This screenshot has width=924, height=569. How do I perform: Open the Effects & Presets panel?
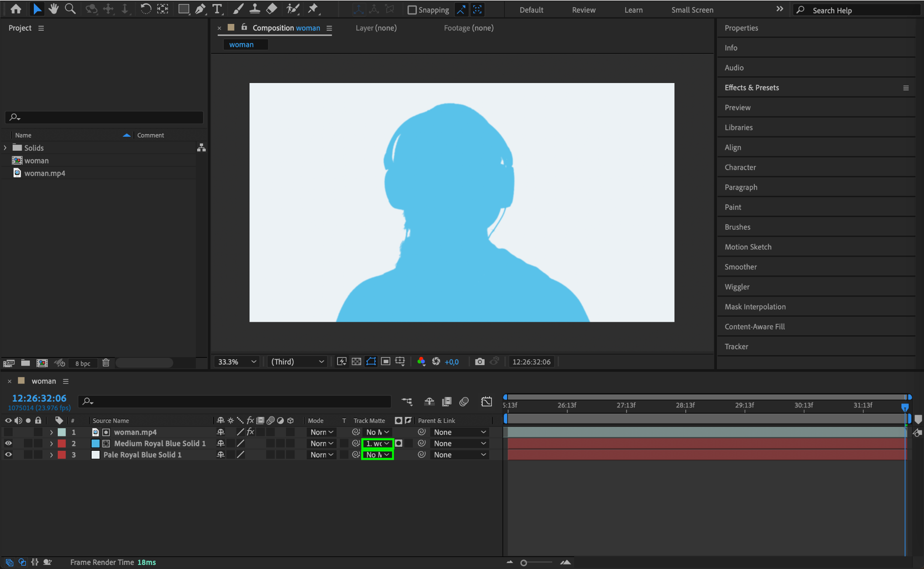(x=752, y=88)
